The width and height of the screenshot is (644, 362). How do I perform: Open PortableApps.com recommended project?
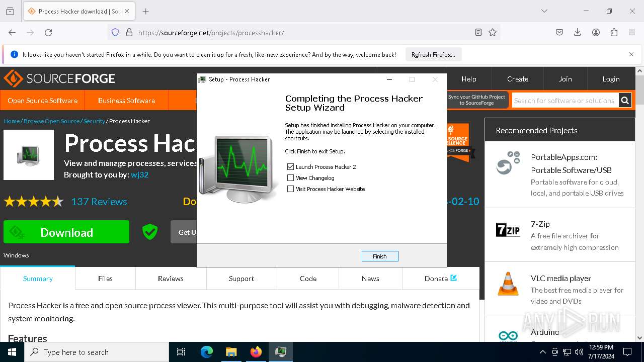click(x=571, y=163)
